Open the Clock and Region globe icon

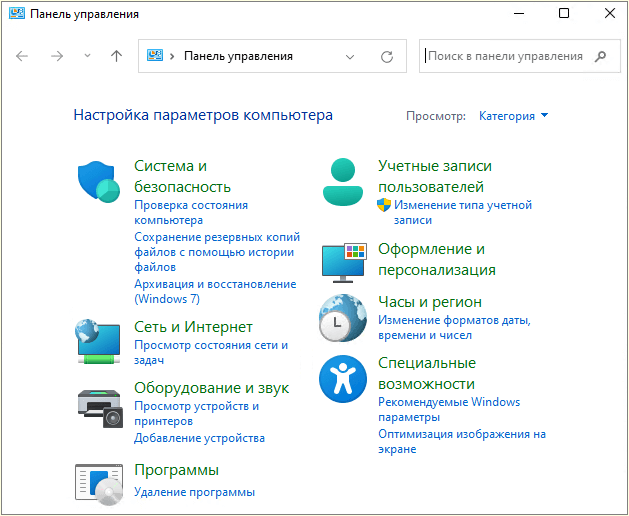click(343, 318)
